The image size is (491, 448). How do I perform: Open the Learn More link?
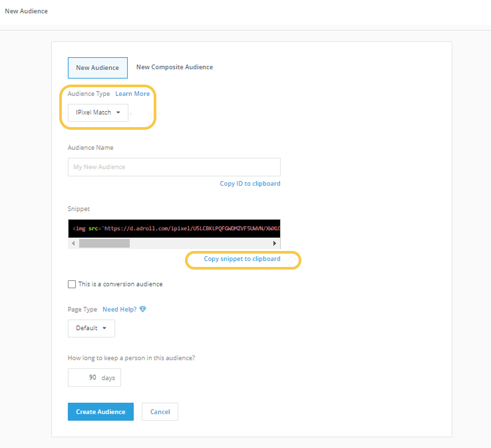pos(132,94)
